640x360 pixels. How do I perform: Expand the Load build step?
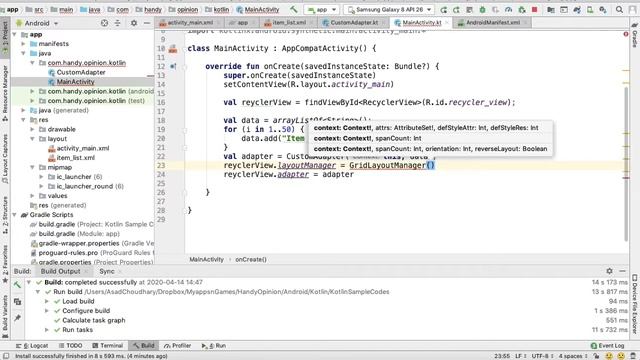[x=47, y=301]
